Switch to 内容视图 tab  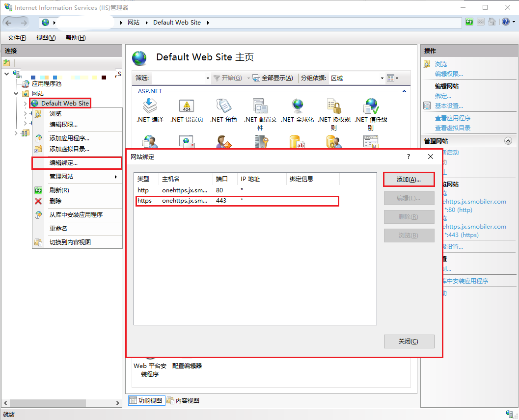click(x=183, y=400)
